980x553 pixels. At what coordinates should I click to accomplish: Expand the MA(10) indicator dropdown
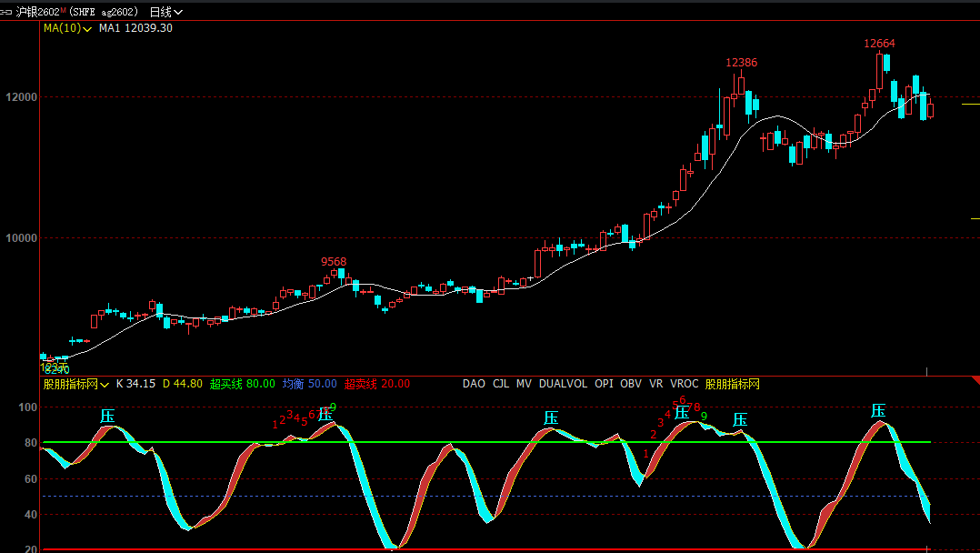pos(67,28)
